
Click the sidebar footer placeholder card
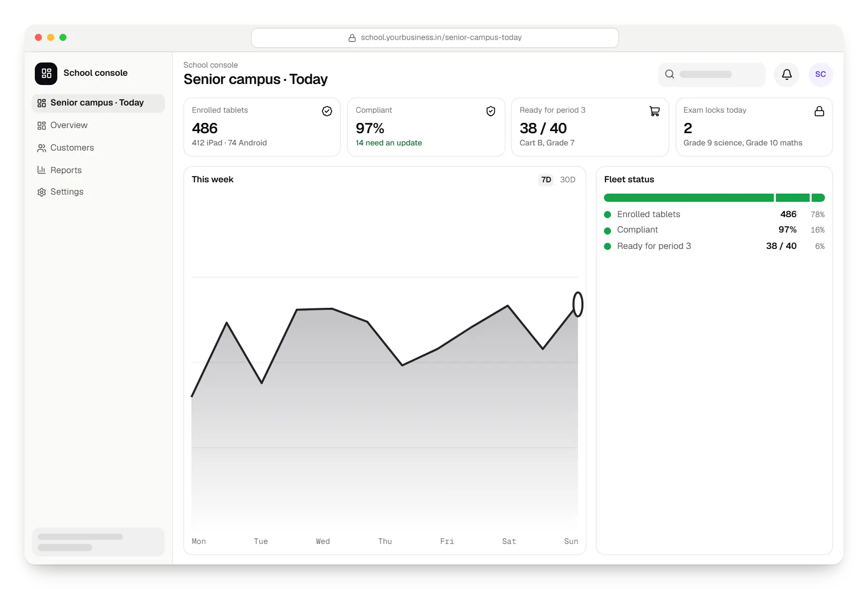[x=98, y=542]
